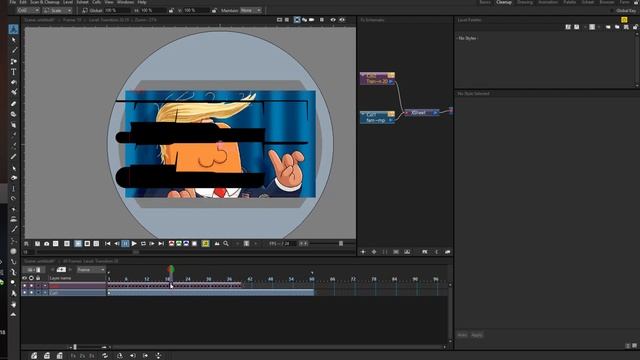Toggle loop playback
This screenshot has height=360, width=640.
(143, 244)
